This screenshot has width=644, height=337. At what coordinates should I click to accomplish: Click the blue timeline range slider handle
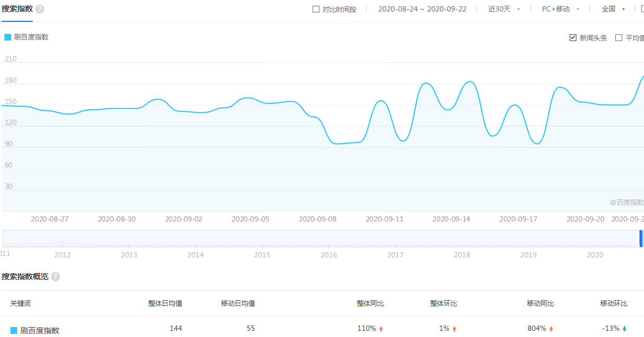click(641, 238)
